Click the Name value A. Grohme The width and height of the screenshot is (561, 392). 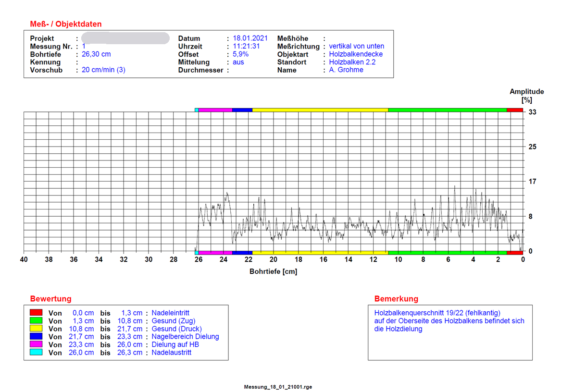[346, 70]
